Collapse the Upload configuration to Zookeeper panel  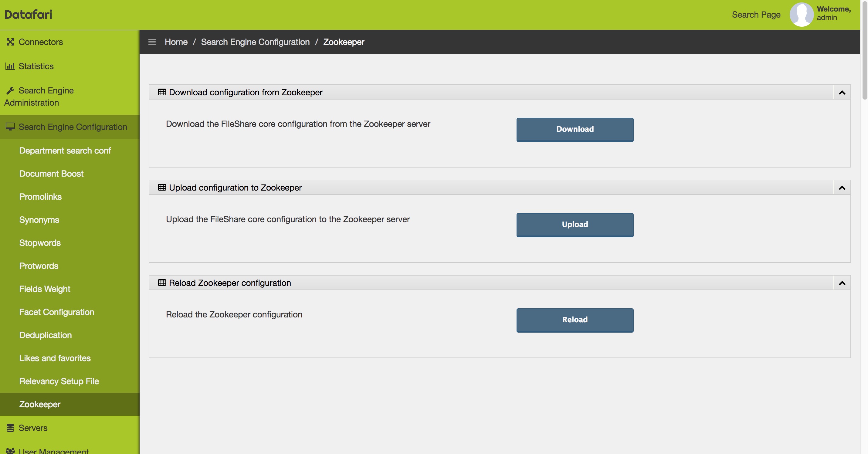pyautogui.click(x=842, y=188)
